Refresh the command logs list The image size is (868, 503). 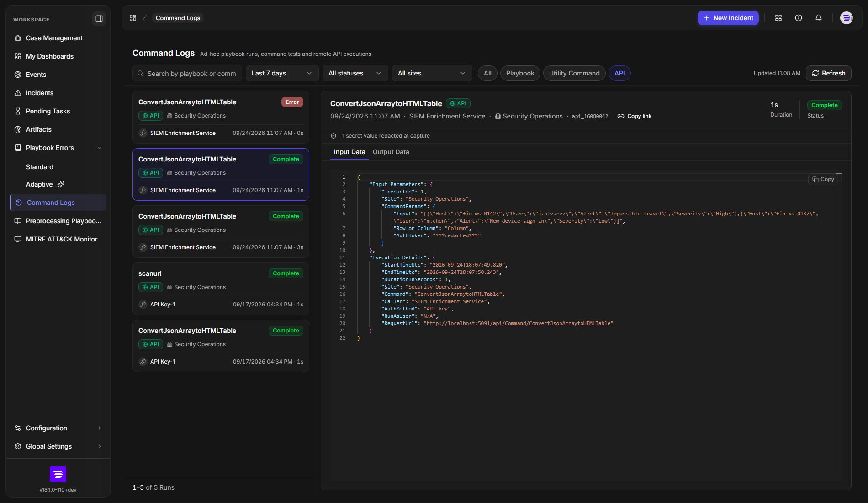pos(829,73)
